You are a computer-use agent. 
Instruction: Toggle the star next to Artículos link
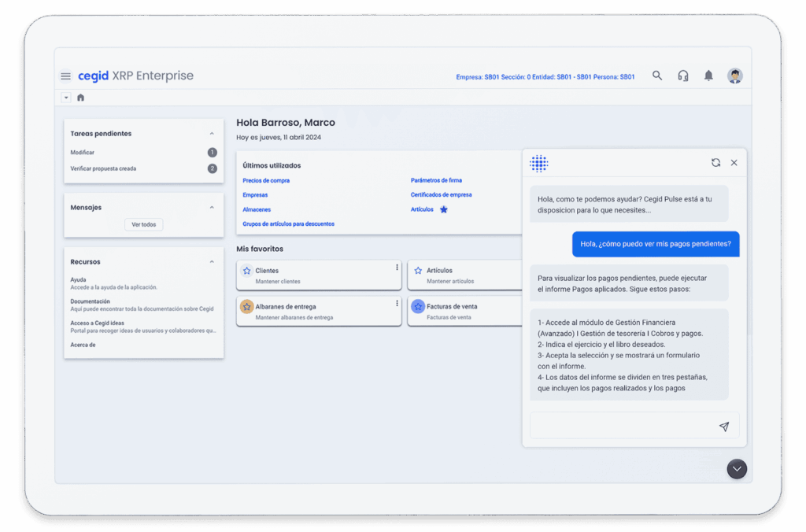point(444,209)
